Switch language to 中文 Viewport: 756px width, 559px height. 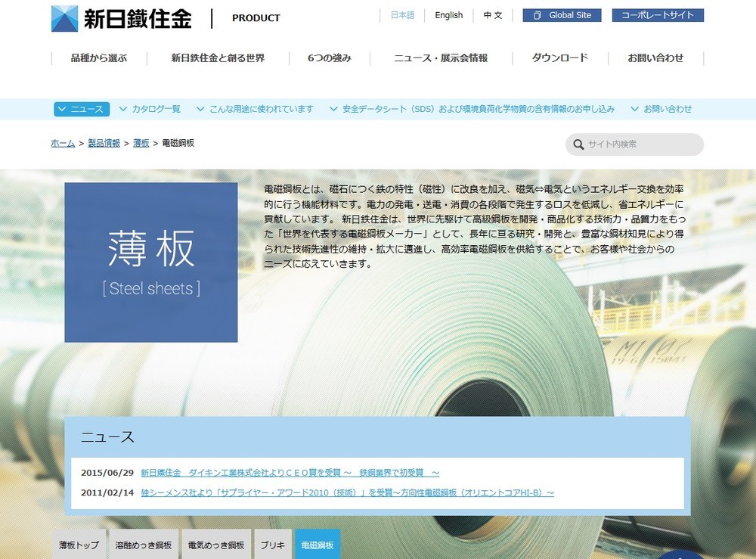[x=493, y=15]
